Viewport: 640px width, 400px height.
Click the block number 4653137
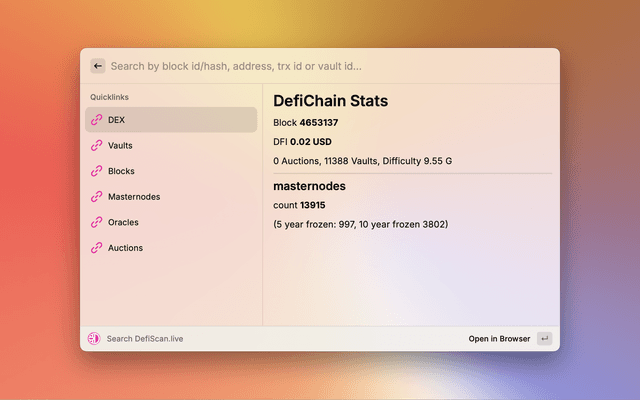pyautogui.click(x=318, y=122)
